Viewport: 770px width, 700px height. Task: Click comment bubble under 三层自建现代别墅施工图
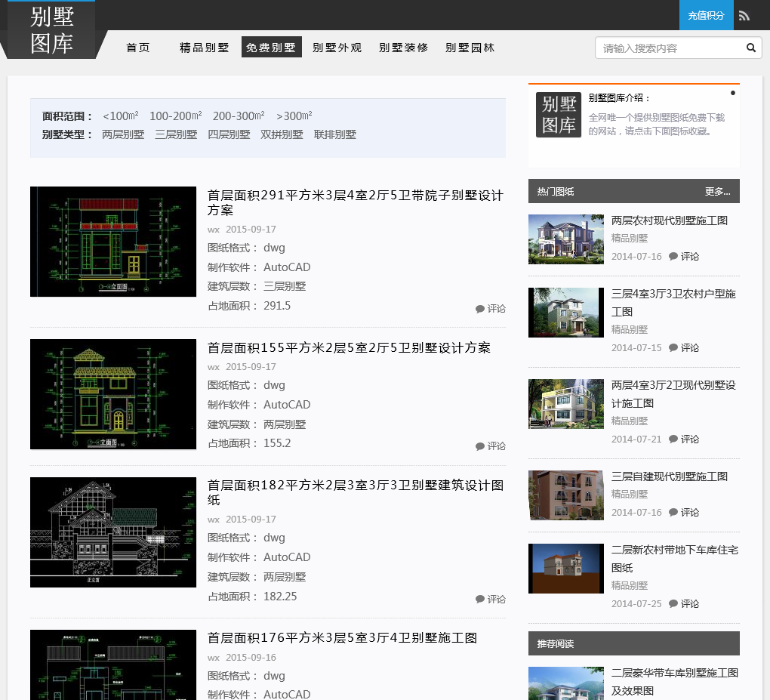pos(673,512)
